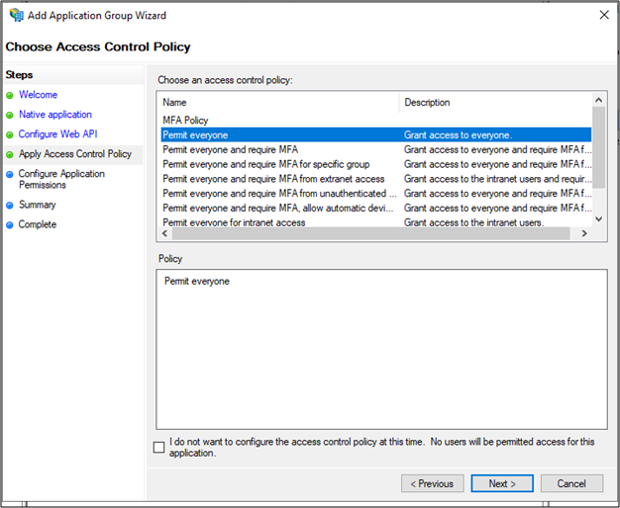Click 'Grant access to the intranet users and requir...' description
Viewport: 620px width, 508px height.
[497, 179]
